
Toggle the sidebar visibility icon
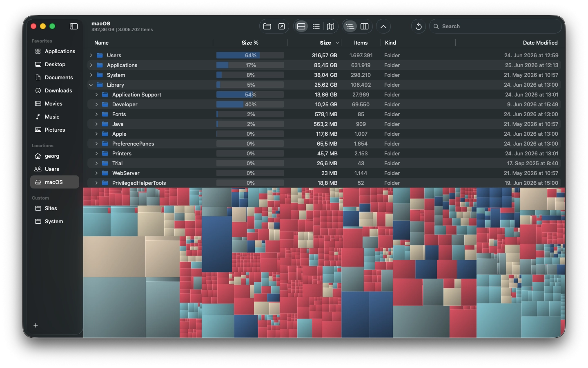(73, 26)
